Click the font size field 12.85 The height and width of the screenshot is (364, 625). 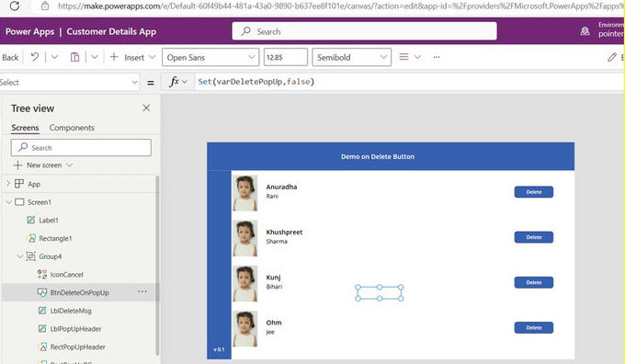tap(286, 57)
